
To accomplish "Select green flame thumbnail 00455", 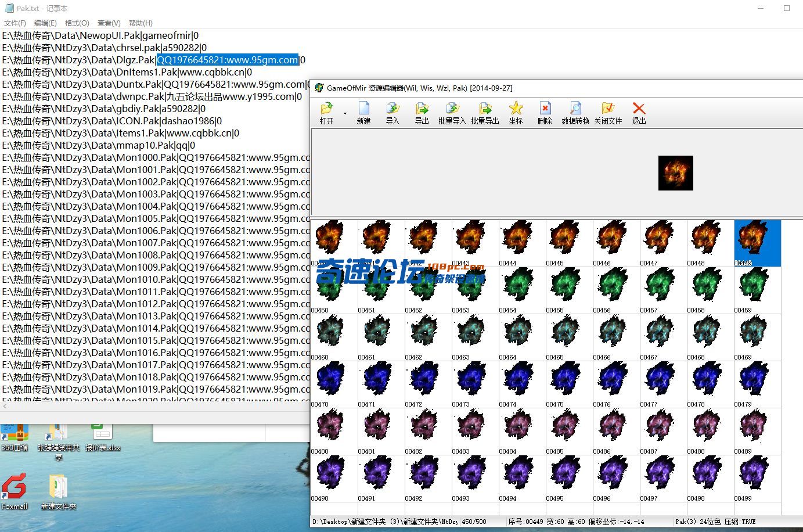I will coord(569,290).
